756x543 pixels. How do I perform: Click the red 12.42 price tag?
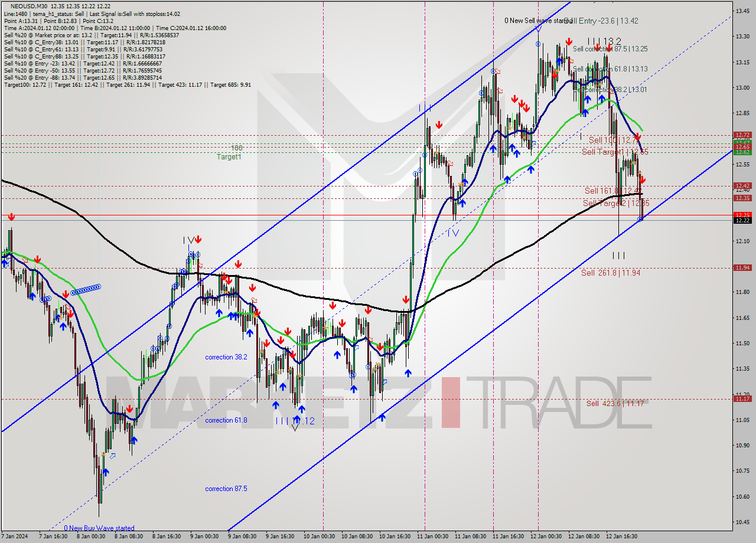[742, 186]
